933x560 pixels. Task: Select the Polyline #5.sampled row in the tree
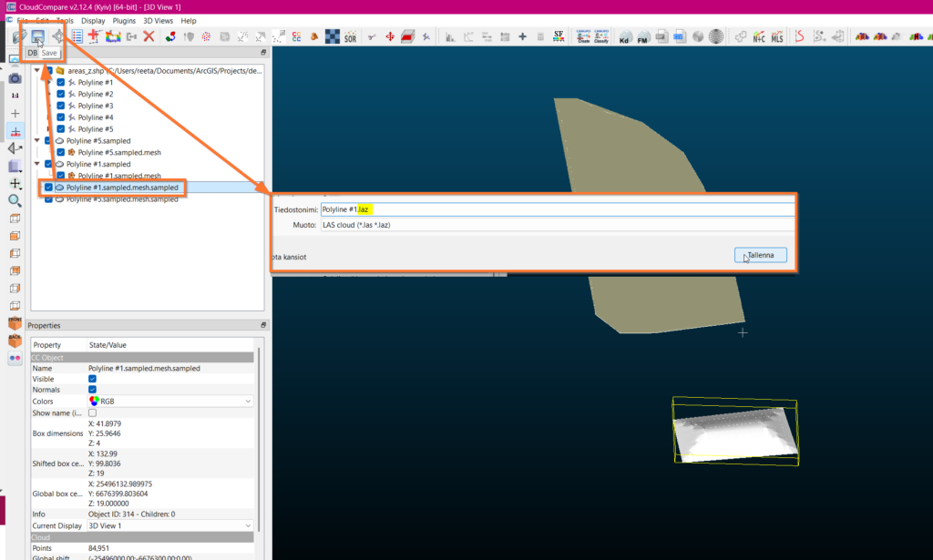(98, 141)
